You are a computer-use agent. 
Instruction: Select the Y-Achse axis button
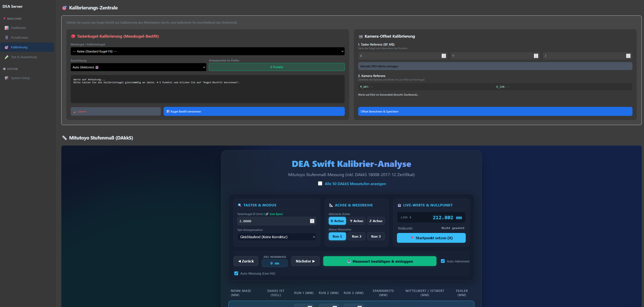(357, 221)
